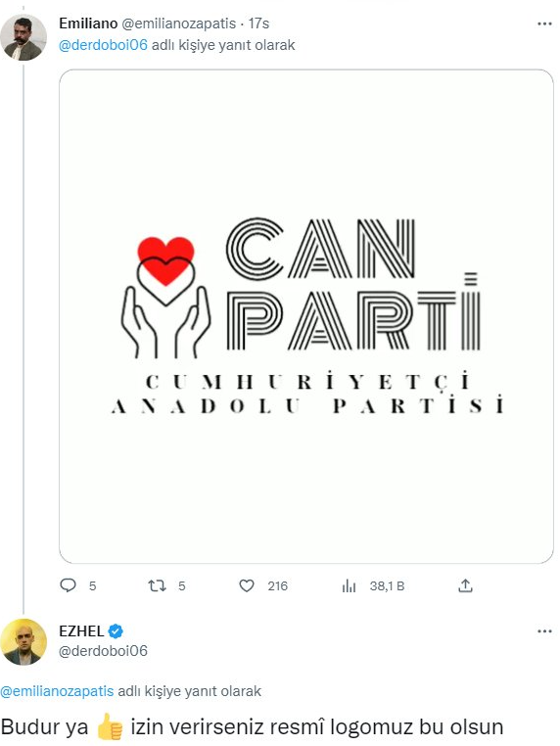The width and height of the screenshot is (560, 746).
Task: Open the @emilianozapatis mention link
Action: click(x=57, y=691)
